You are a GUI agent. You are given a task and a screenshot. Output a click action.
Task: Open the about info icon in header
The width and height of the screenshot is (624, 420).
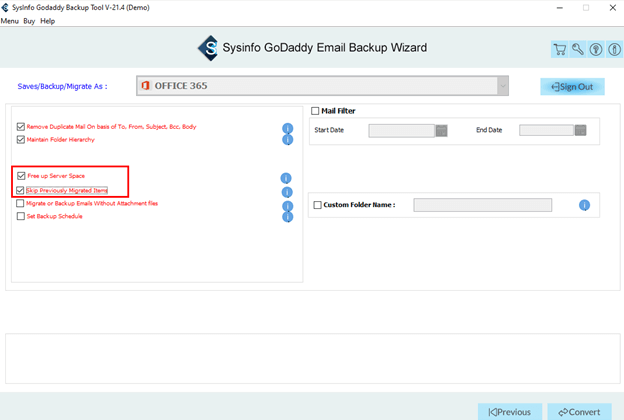pyautogui.click(x=614, y=49)
